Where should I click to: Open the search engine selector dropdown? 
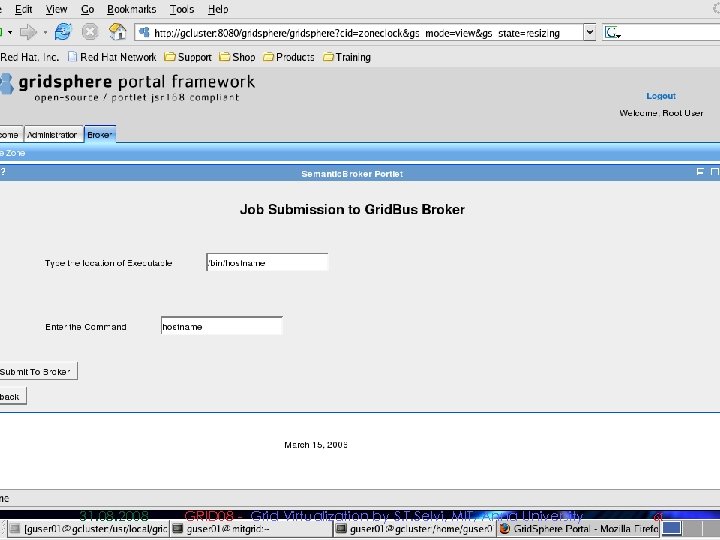coord(613,33)
